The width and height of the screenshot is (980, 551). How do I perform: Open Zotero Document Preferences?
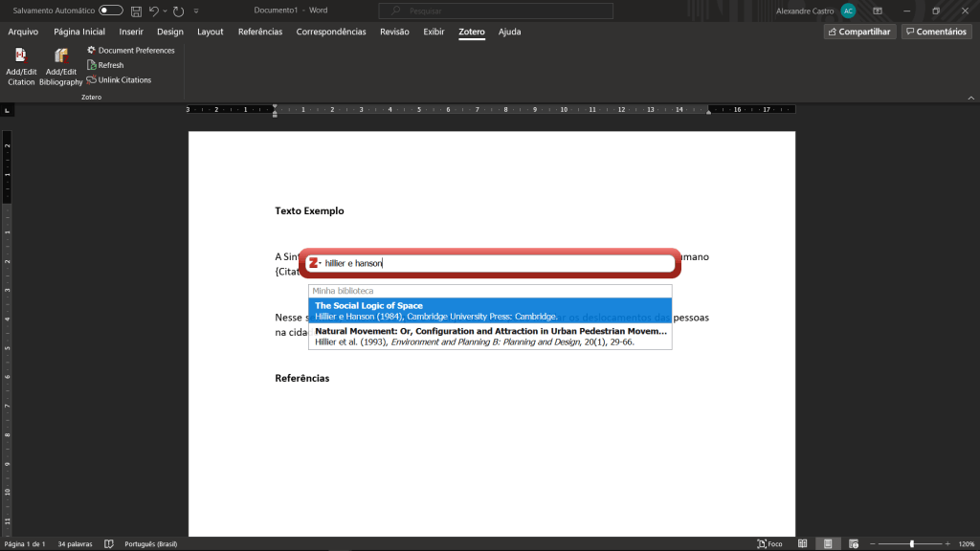[x=131, y=51]
